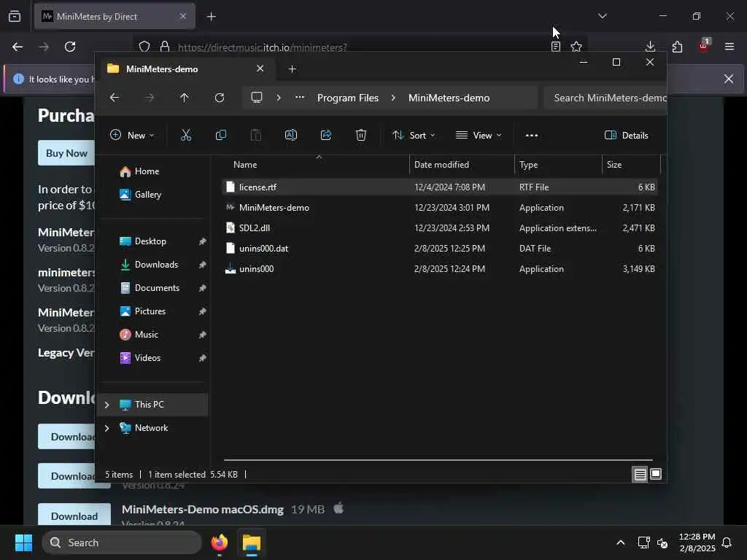Open Pictures in quick access

(150, 311)
